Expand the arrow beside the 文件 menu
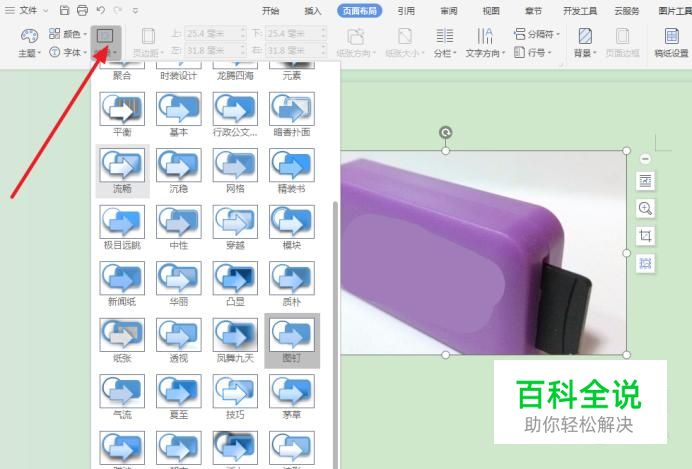692x469 pixels. [45, 11]
